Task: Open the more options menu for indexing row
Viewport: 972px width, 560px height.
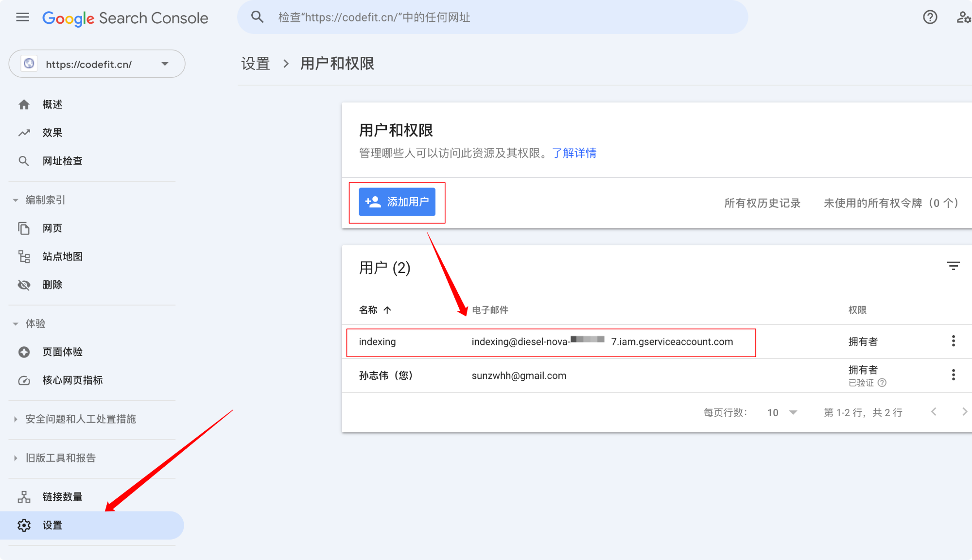Action: tap(953, 341)
